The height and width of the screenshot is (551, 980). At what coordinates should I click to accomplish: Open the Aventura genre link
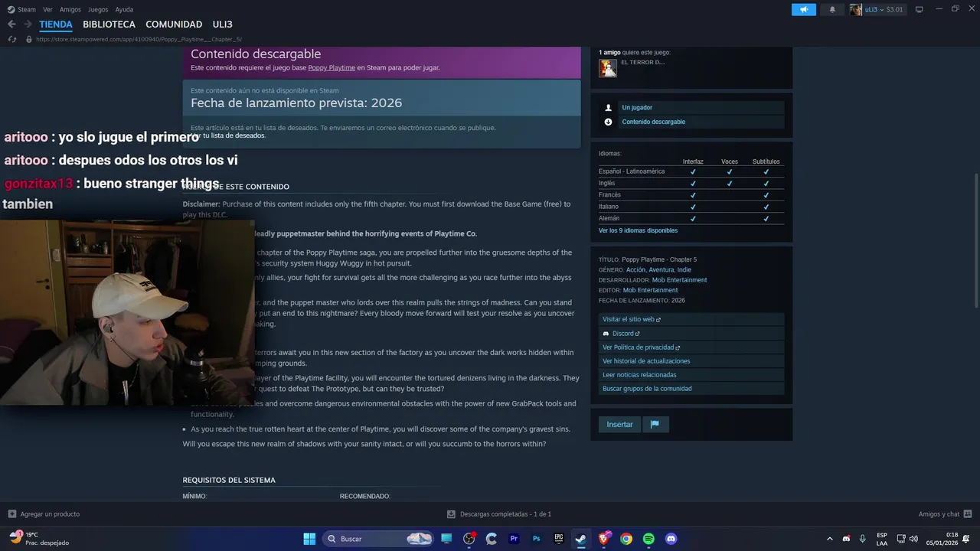pyautogui.click(x=661, y=269)
